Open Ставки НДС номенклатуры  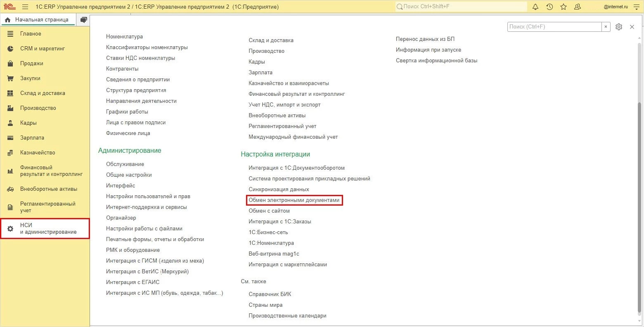point(140,58)
